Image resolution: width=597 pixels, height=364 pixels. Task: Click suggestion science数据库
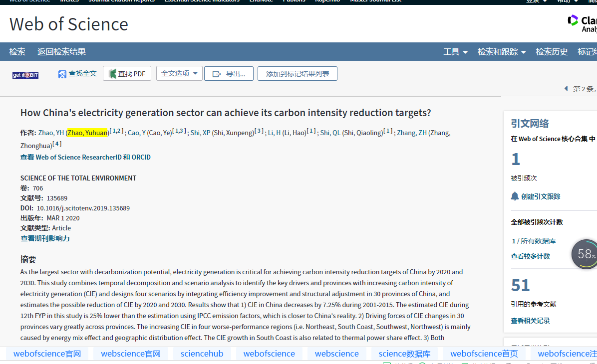coord(404,354)
